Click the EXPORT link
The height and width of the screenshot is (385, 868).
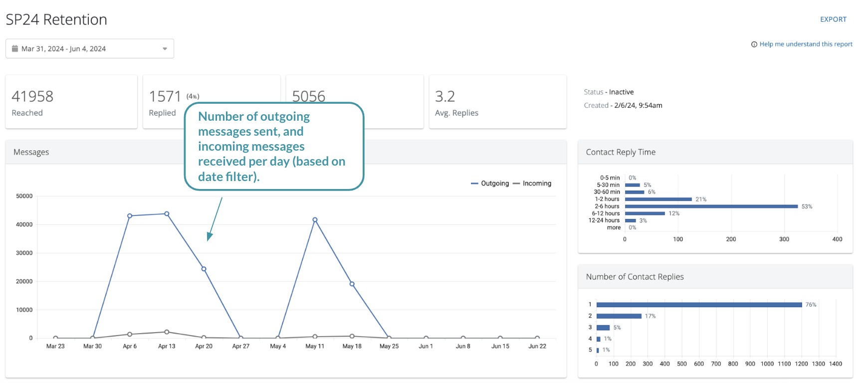[x=833, y=19]
